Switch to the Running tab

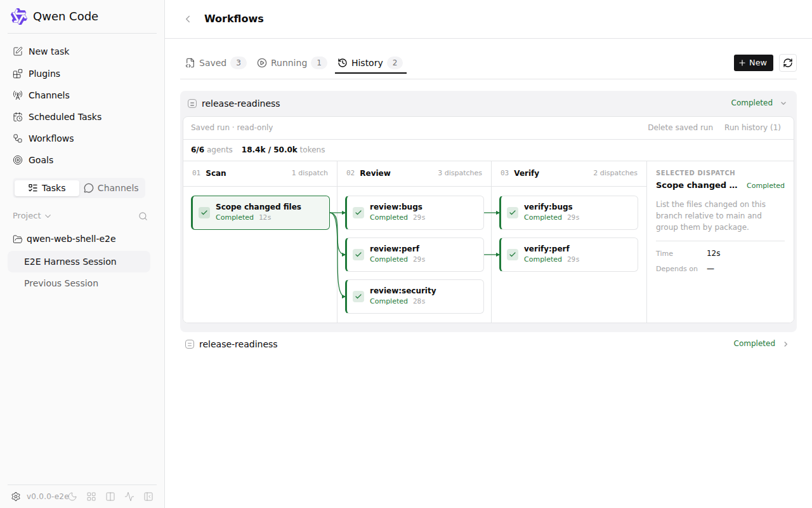click(292, 63)
